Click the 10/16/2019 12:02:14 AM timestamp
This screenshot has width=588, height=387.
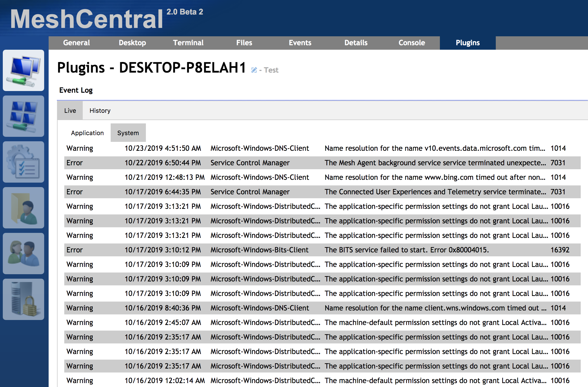click(x=165, y=381)
